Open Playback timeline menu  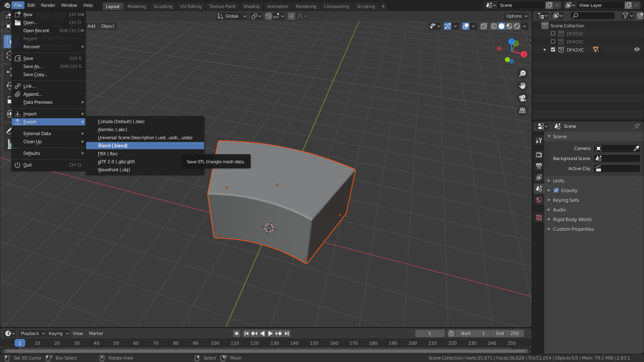(x=33, y=333)
